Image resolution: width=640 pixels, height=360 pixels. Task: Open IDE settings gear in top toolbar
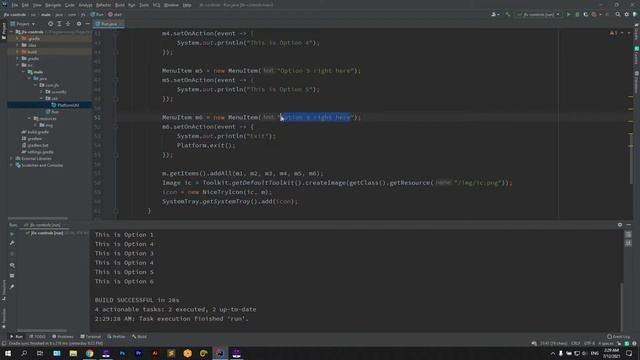[x=627, y=14]
